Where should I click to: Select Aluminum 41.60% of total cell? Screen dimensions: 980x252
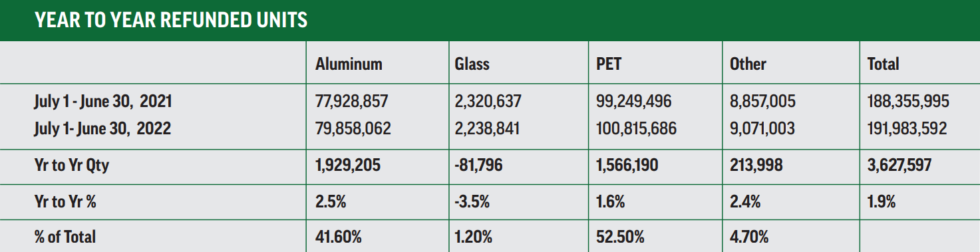[x=339, y=236]
